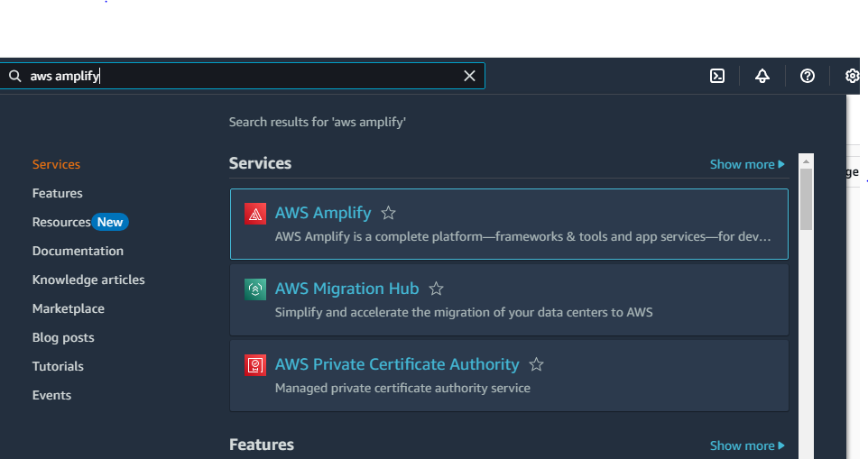868x459 pixels.
Task: Toggle favorite star for Private Certificate Authority
Action: pyautogui.click(x=537, y=365)
